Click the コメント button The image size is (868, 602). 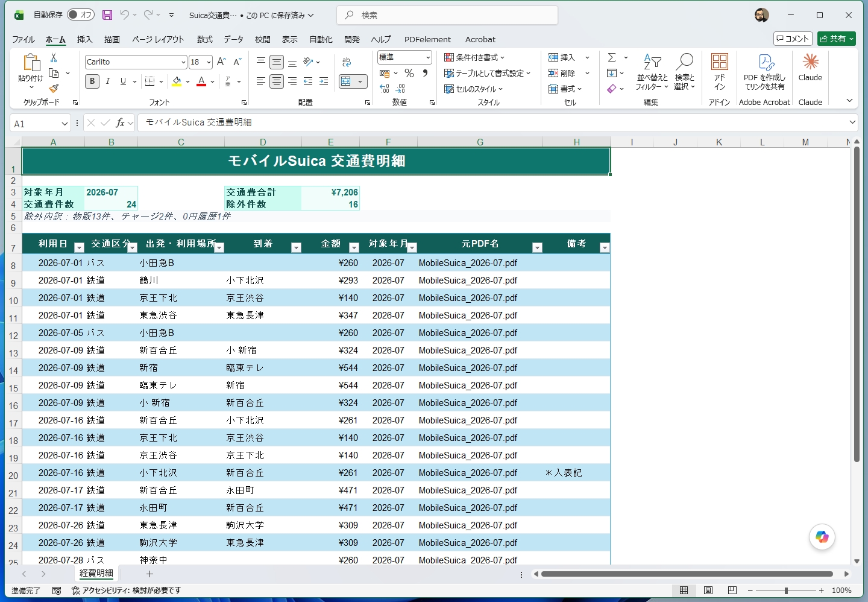point(793,39)
